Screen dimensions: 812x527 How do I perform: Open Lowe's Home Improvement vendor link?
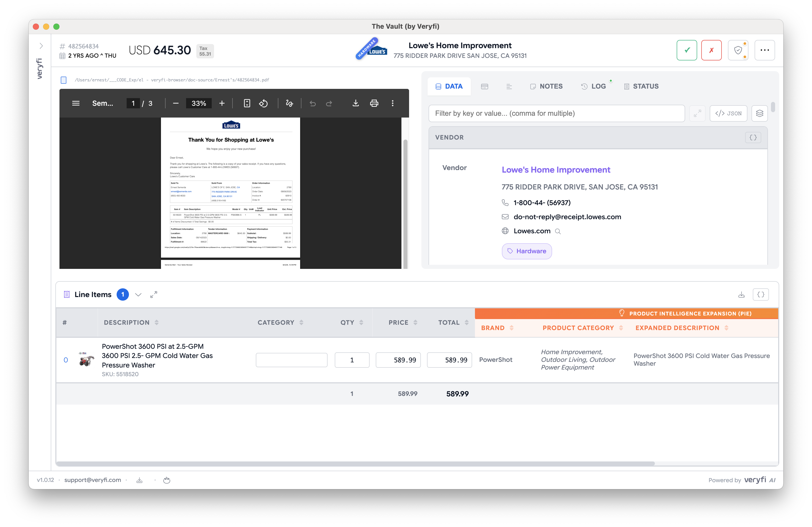[556, 170]
